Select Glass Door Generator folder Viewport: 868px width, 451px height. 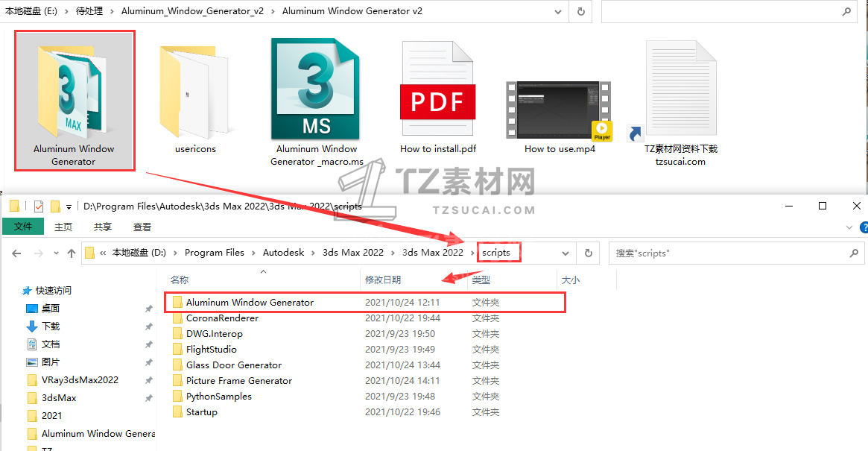pos(234,365)
